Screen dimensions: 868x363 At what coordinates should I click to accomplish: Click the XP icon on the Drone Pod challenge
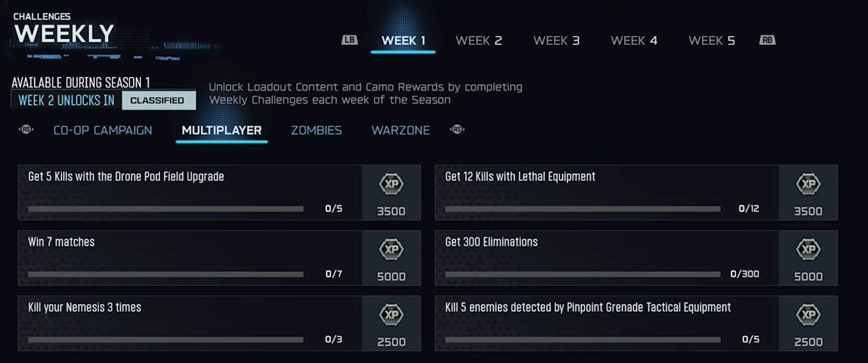(x=391, y=184)
